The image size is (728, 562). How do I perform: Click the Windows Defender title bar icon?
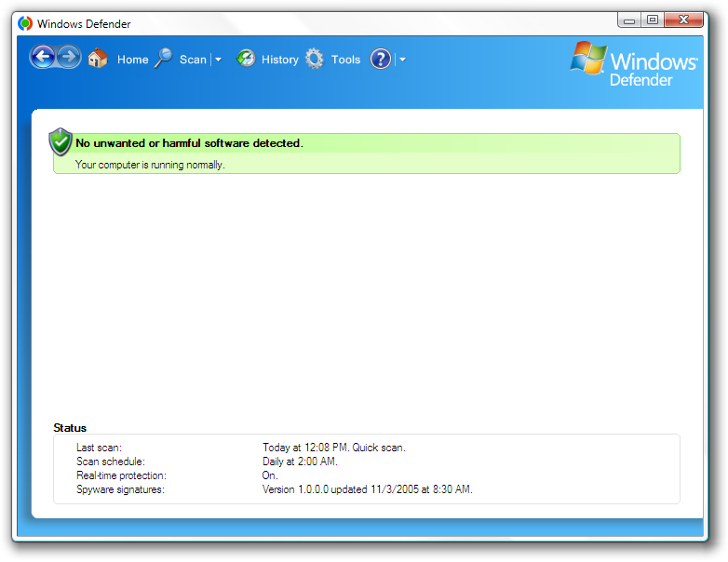(x=25, y=23)
